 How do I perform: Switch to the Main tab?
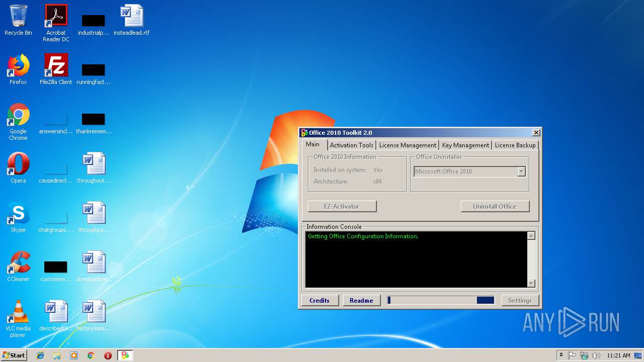312,144
